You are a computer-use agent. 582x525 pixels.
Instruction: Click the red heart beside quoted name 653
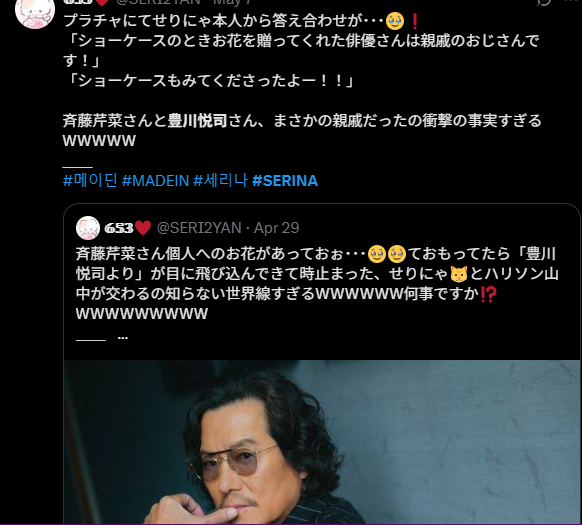coord(143,228)
